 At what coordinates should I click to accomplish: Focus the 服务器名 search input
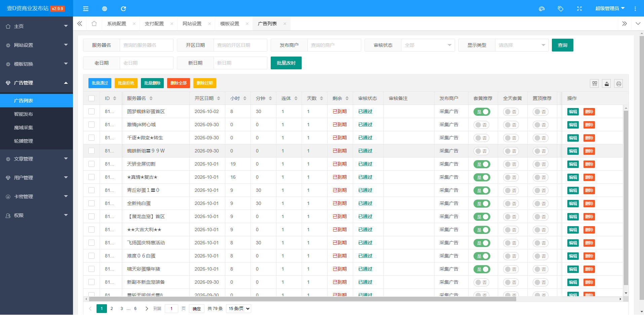pyautogui.click(x=146, y=45)
